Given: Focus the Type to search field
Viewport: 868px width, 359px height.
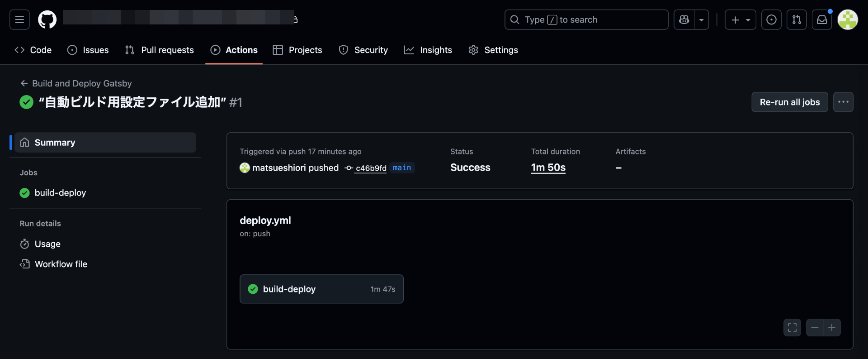Looking at the screenshot, I should [586, 19].
